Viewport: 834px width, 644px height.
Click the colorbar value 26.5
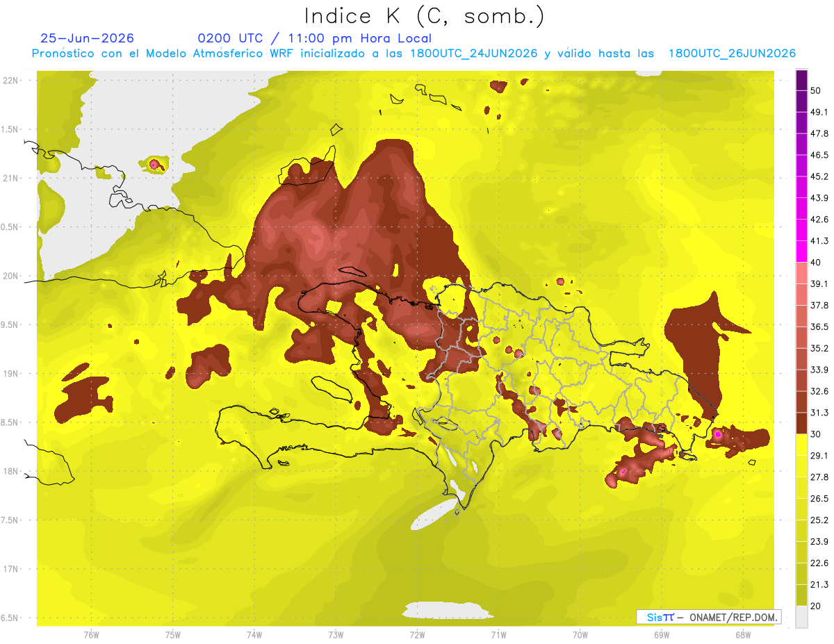819,498
